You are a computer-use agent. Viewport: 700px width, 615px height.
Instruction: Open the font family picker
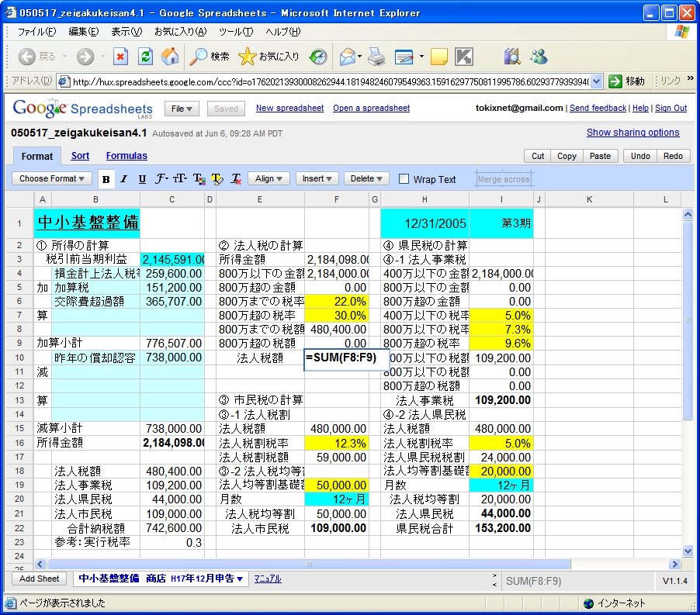click(x=161, y=179)
